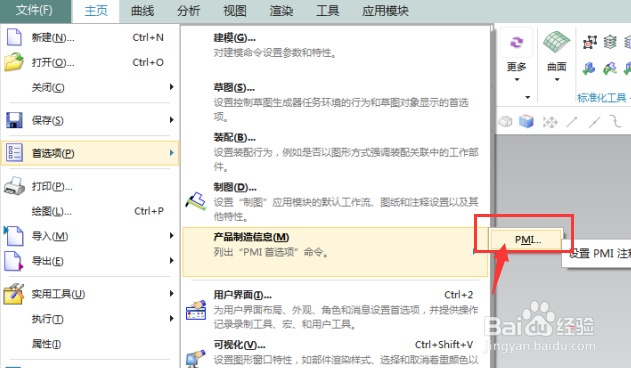The width and height of the screenshot is (631, 368).
Task: Switch to the 主页 tab
Action: tap(96, 11)
